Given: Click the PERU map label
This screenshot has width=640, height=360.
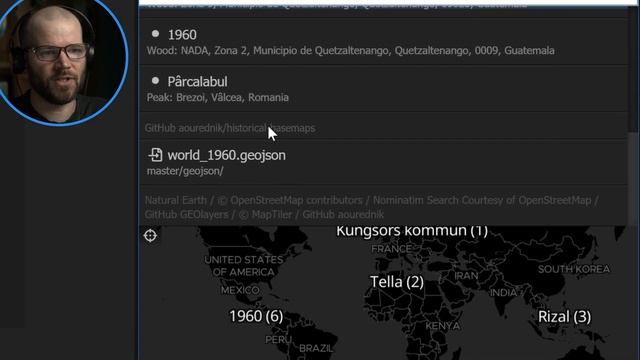Looking at the screenshot, I should (278, 340).
